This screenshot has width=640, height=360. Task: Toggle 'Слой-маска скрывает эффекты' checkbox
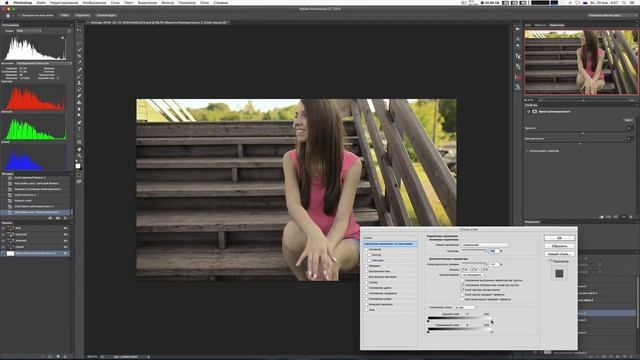pyautogui.click(x=462, y=294)
